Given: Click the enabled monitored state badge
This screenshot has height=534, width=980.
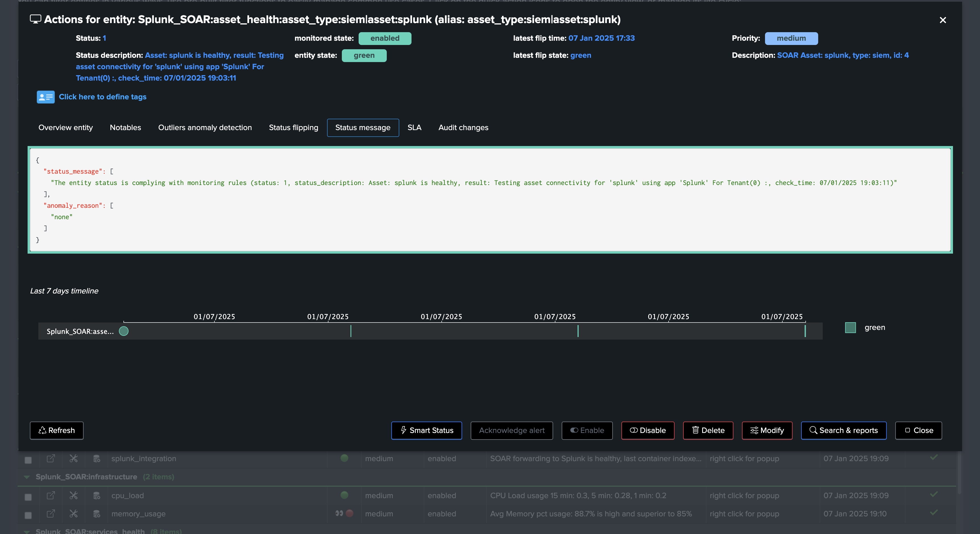Looking at the screenshot, I should 384,38.
